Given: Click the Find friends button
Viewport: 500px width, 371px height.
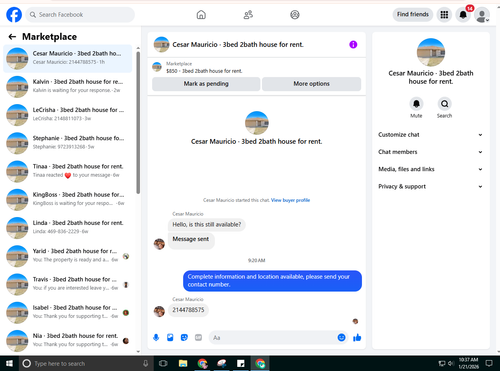Looking at the screenshot, I should coord(413,15).
